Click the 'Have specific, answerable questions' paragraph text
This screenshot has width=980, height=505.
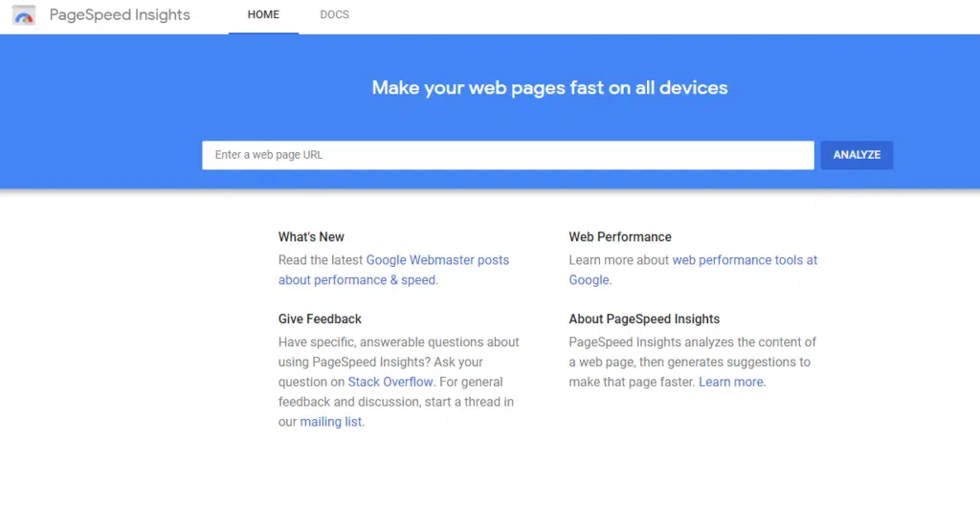[398, 341]
